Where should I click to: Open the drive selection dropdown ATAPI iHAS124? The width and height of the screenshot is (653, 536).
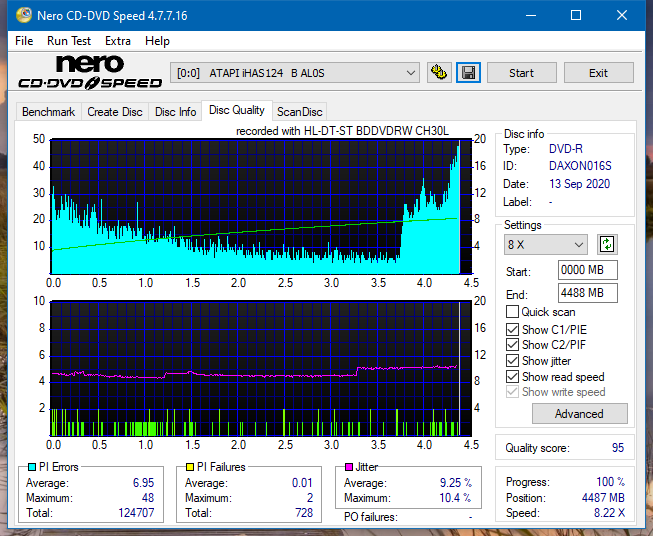(295, 73)
